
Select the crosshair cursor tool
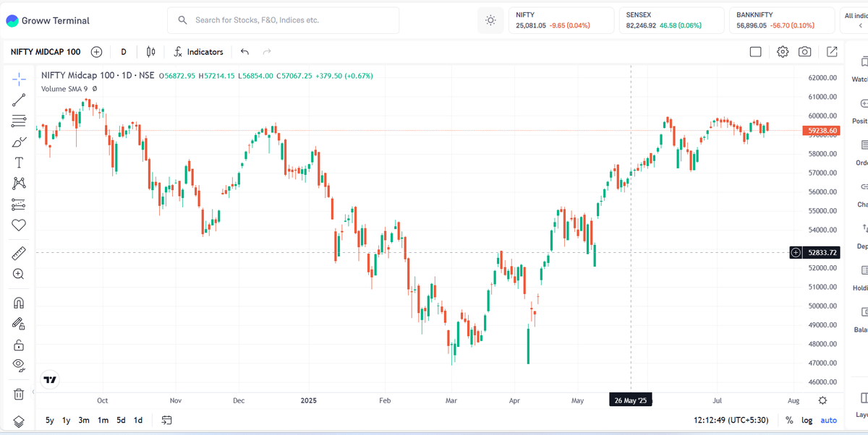tap(19, 79)
